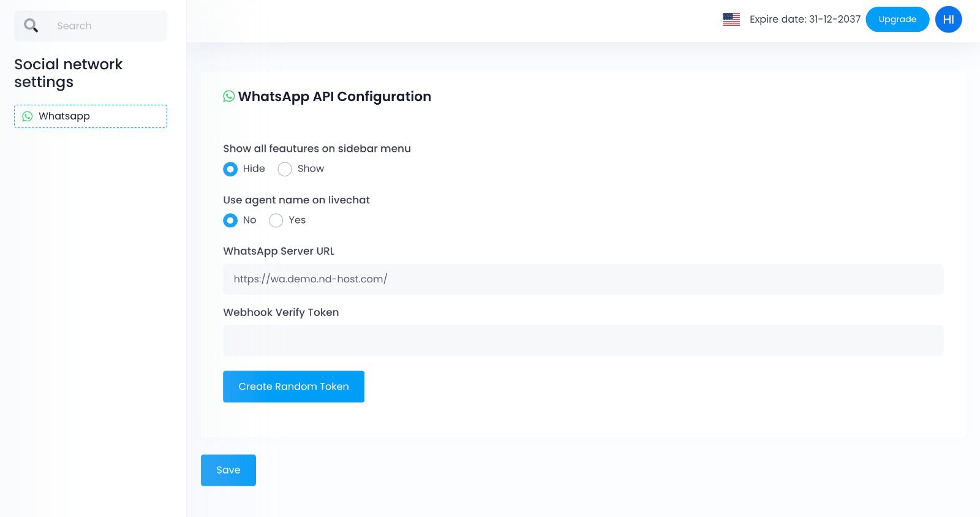
Task: Open the HI user avatar menu
Action: 948,20
